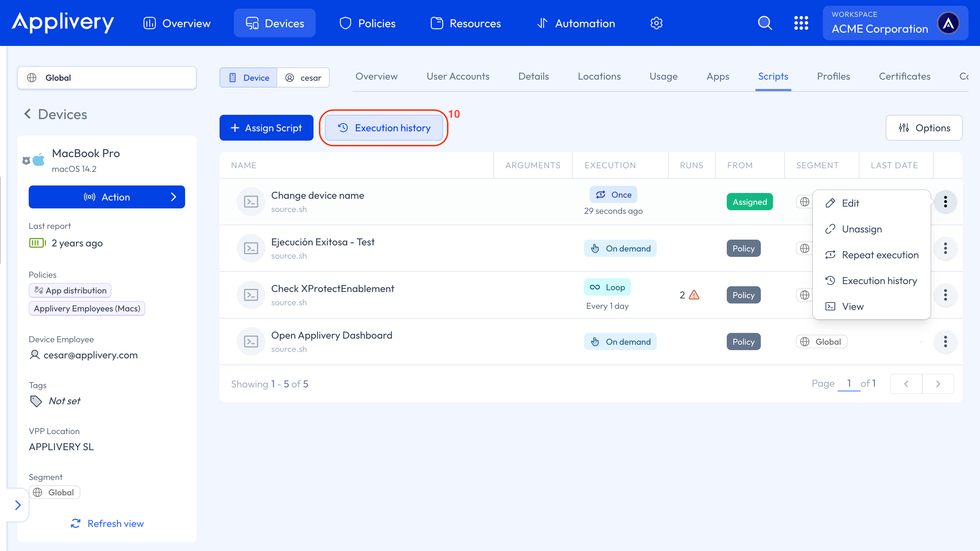Click the Applivery logo
The image size is (980, 551).
63,23
